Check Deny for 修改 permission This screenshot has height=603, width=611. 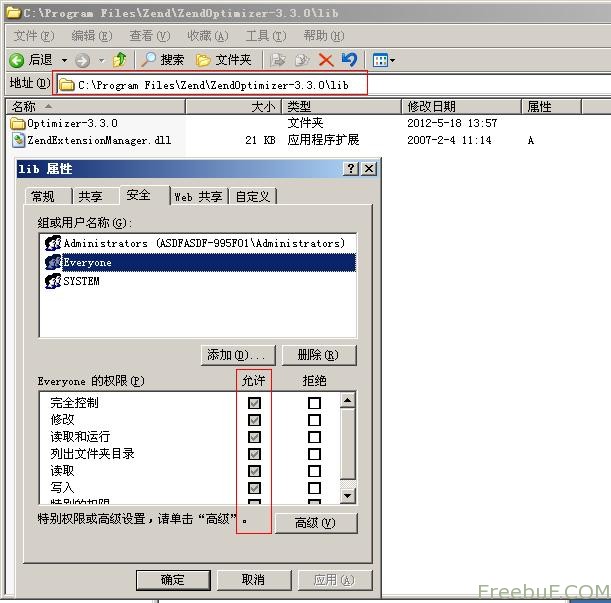[314, 420]
